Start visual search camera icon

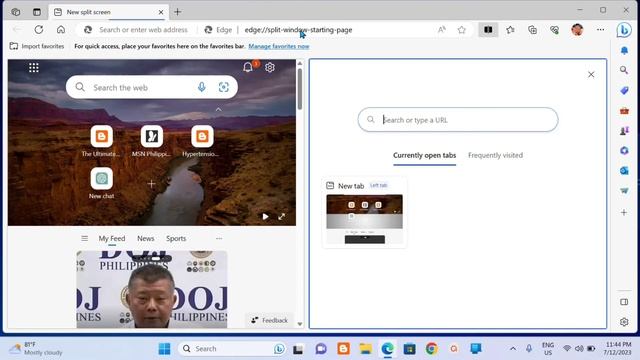(x=224, y=87)
